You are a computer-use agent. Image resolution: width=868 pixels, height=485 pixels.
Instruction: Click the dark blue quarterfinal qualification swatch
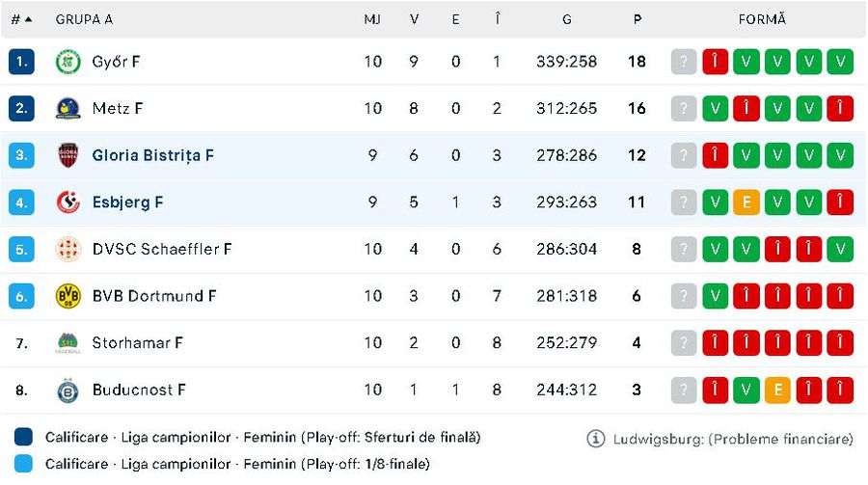click(x=24, y=437)
